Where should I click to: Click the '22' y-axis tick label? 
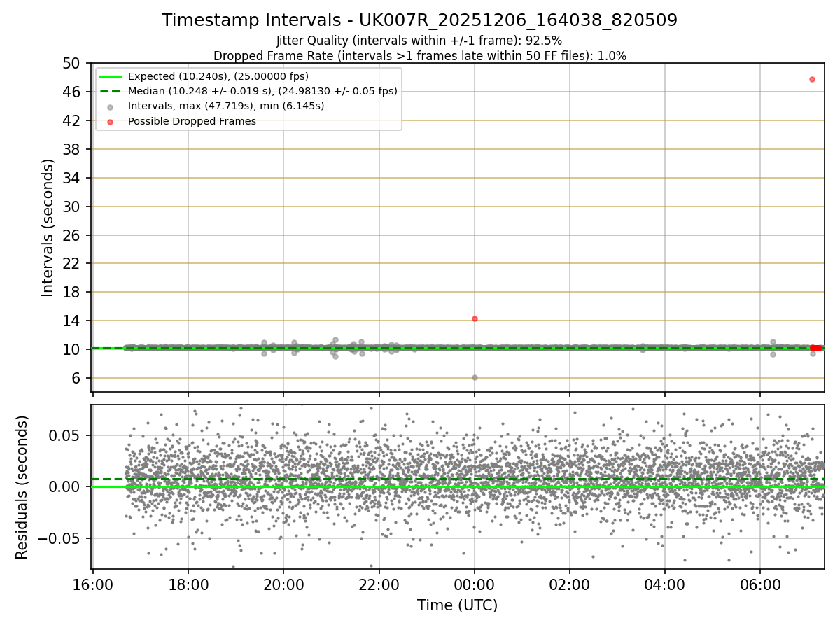pos(72,264)
